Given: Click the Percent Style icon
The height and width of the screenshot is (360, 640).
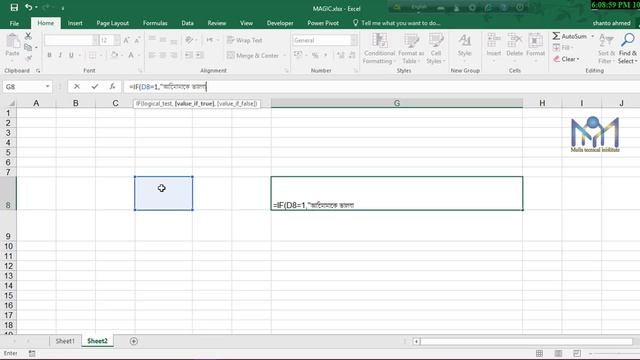Looking at the screenshot, I should [x=315, y=55].
